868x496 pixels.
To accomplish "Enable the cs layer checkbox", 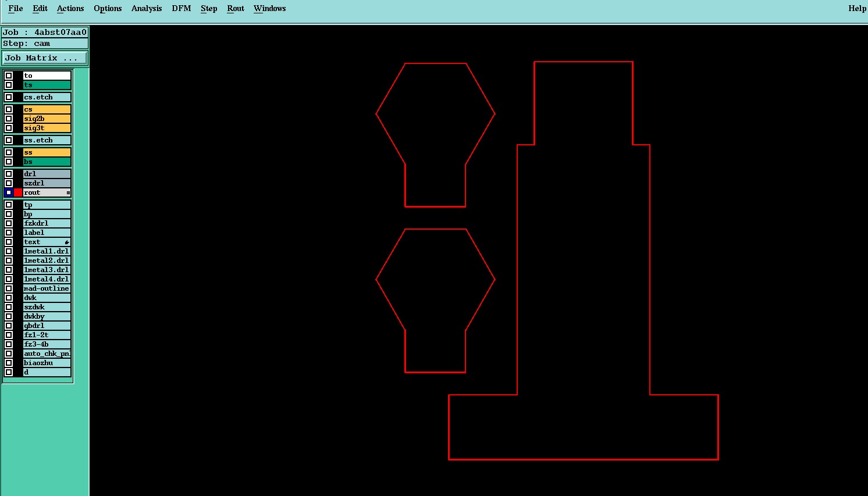I will click(x=9, y=109).
